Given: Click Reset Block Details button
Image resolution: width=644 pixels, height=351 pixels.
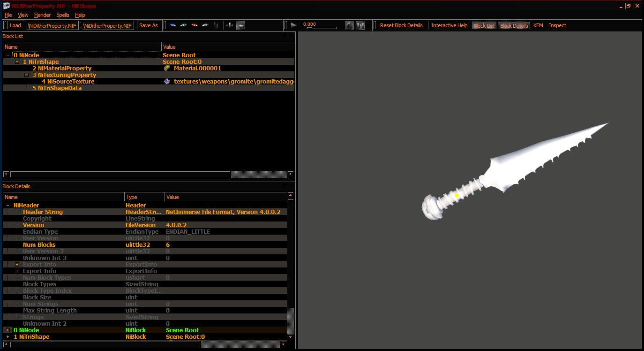Looking at the screenshot, I should pos(401,25).
